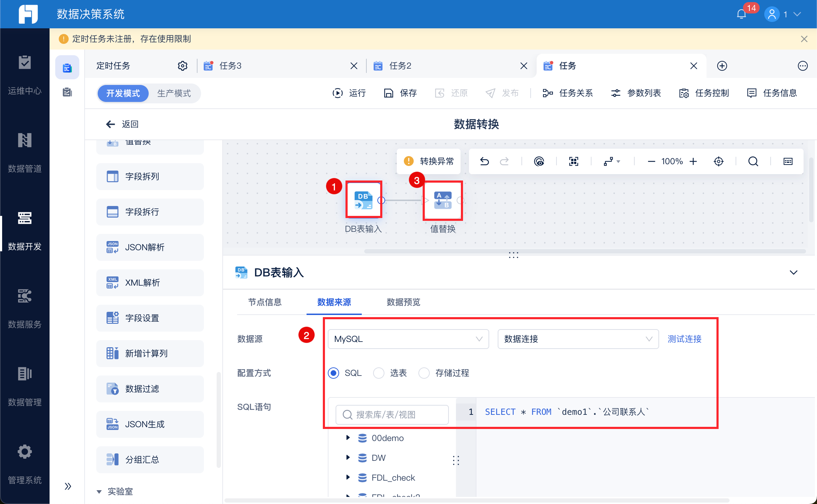
Task: Click the canvas search magnifier icon
Action: pyautogui.click(x=753, y=161)
